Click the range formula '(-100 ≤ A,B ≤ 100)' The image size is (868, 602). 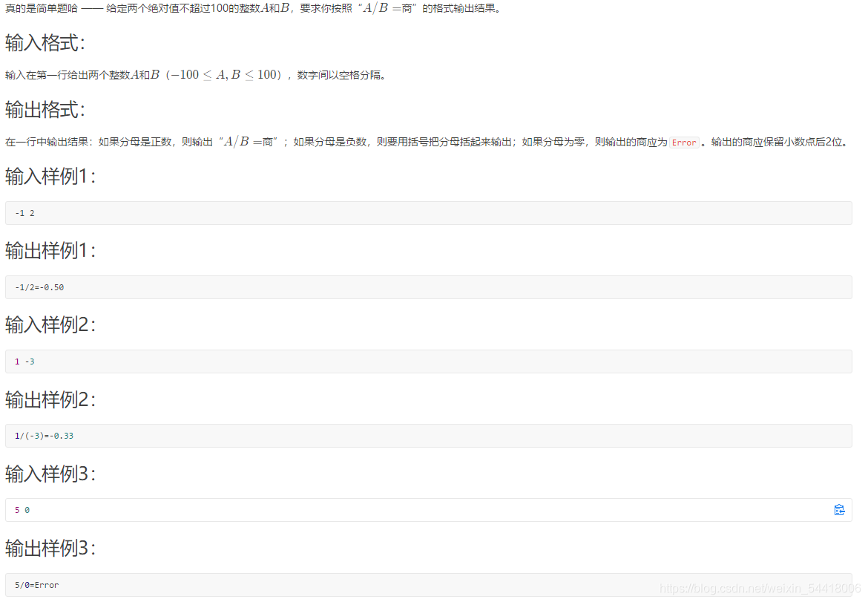click(x=223, y=75)
